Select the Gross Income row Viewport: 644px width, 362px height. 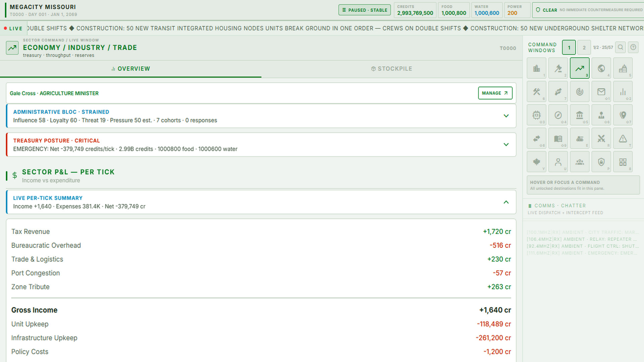(261, 310)
